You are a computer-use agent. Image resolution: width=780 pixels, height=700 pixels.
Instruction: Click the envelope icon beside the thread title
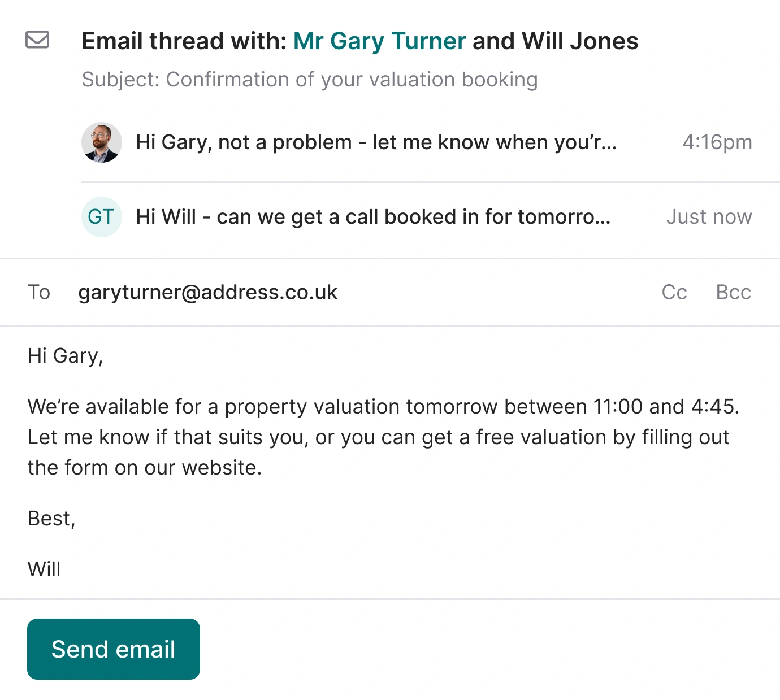pos(37,40)
